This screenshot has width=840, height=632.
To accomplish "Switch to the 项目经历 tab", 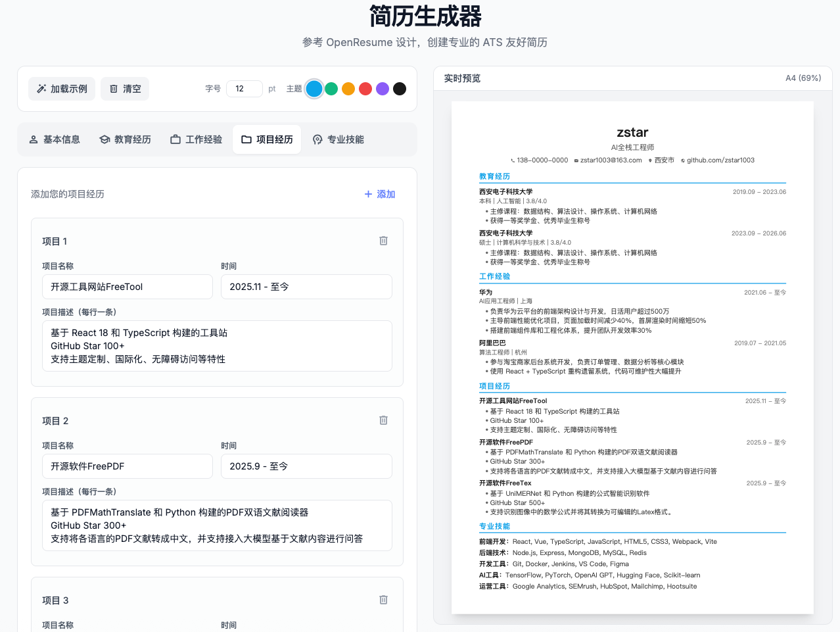I will tap(267, 139).
